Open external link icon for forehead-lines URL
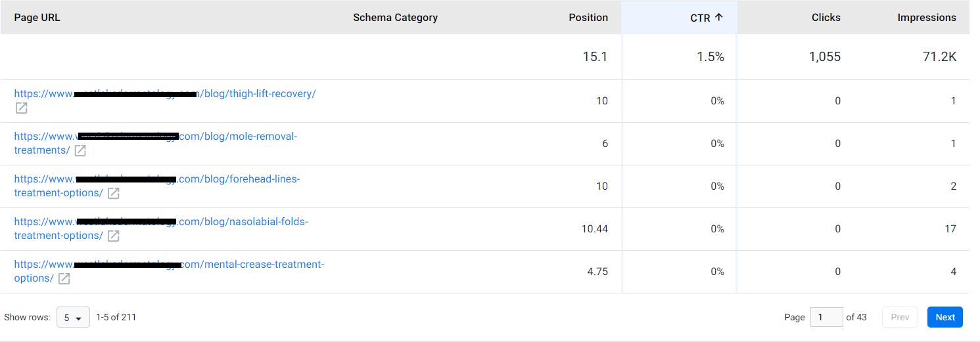The width and height of the screenshot is (980, 342). (x=113, y=194)
